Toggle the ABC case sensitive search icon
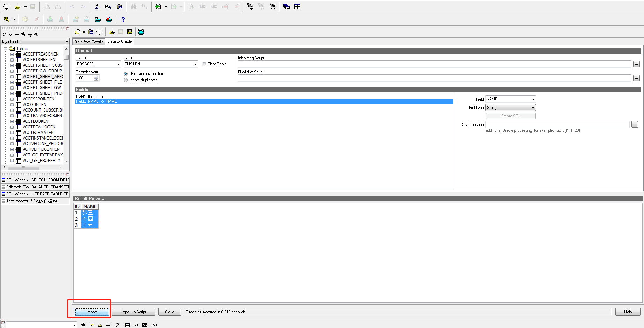Screen dimensions: 644x328 click(137, 325)
